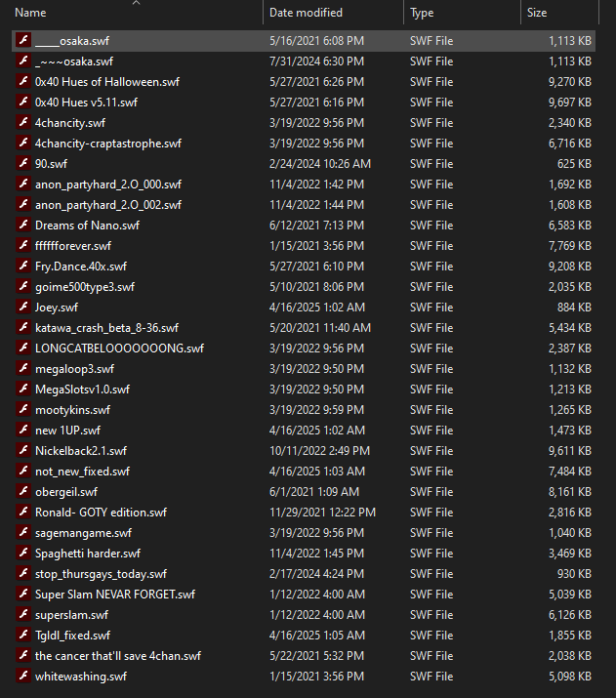Click the size value 5,098 KB
Screen dimensions: 616x698
[570, 677]
